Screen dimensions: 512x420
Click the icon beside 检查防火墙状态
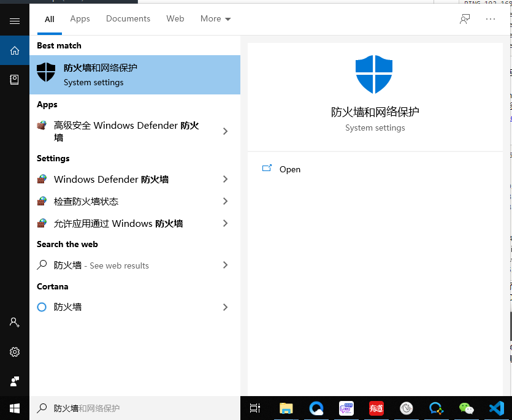click(42, 201)
